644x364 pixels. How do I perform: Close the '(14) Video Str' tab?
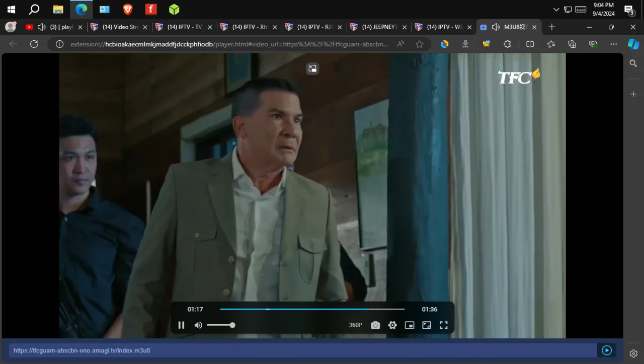pyautogui.click(x=145, y=27)
